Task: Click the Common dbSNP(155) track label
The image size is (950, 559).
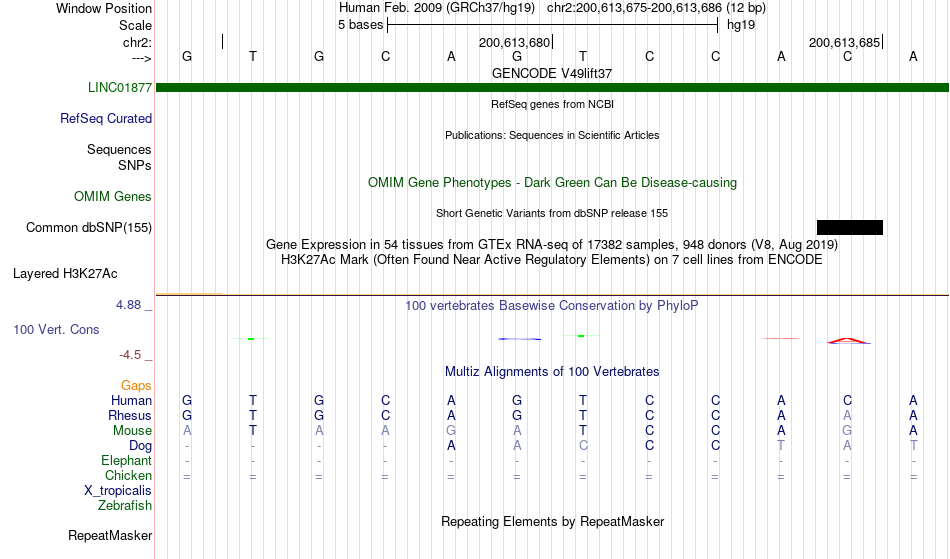Action: click(89, 228)
